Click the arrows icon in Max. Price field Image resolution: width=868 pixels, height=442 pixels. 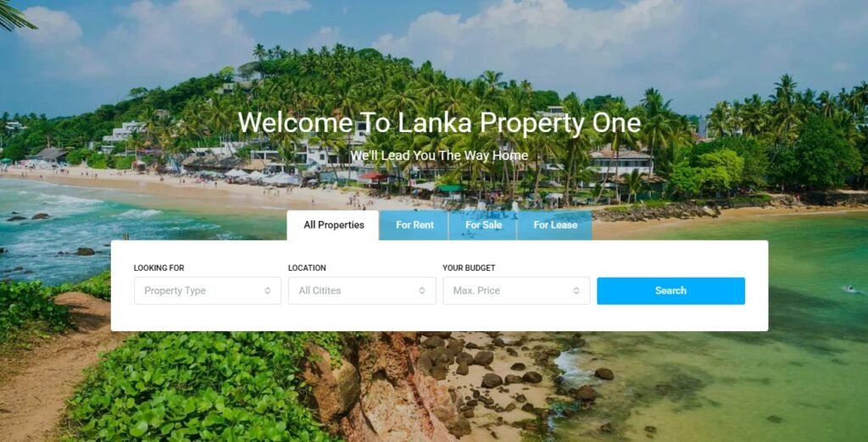576,290
